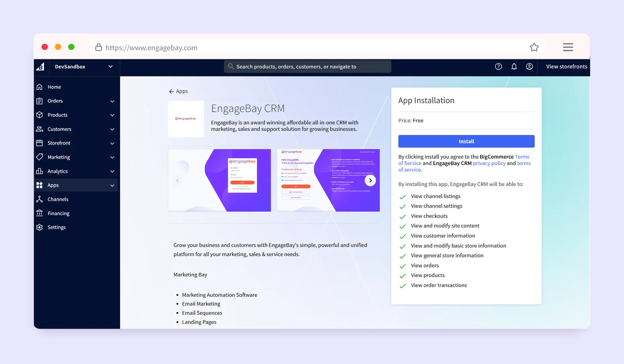
Task: Expand the Analytics submenu chevron
Action: coord(112,171)
